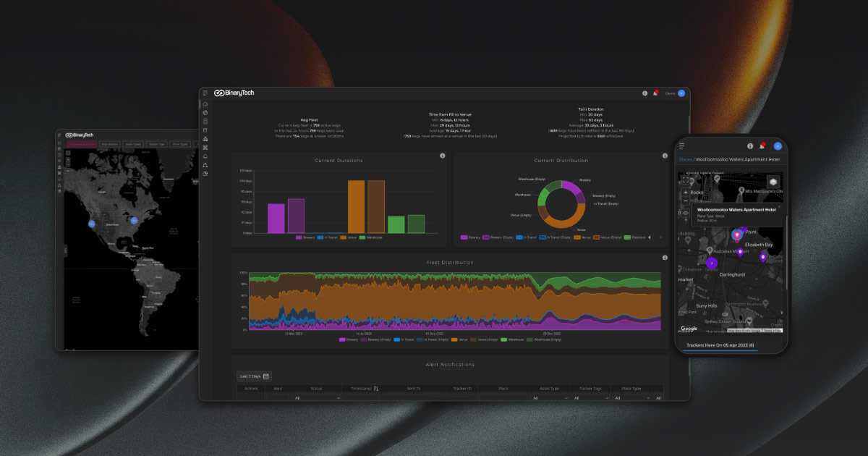This screenshot has height=456, width=868.
Task: Click the orange Venue bar in Current Durations
Action: 356,207
